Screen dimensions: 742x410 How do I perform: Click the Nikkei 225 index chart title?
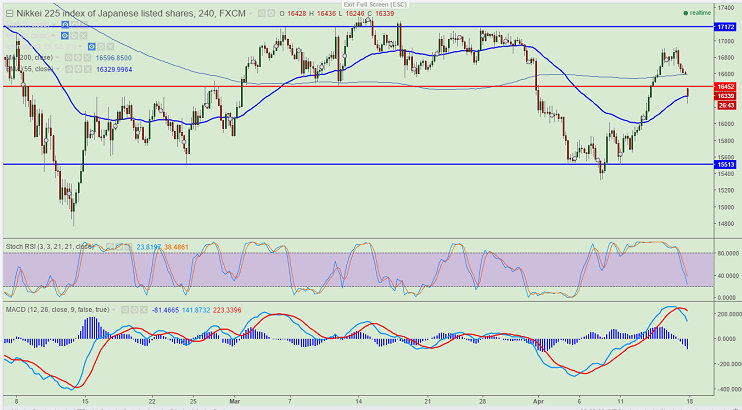click(131, 14)
